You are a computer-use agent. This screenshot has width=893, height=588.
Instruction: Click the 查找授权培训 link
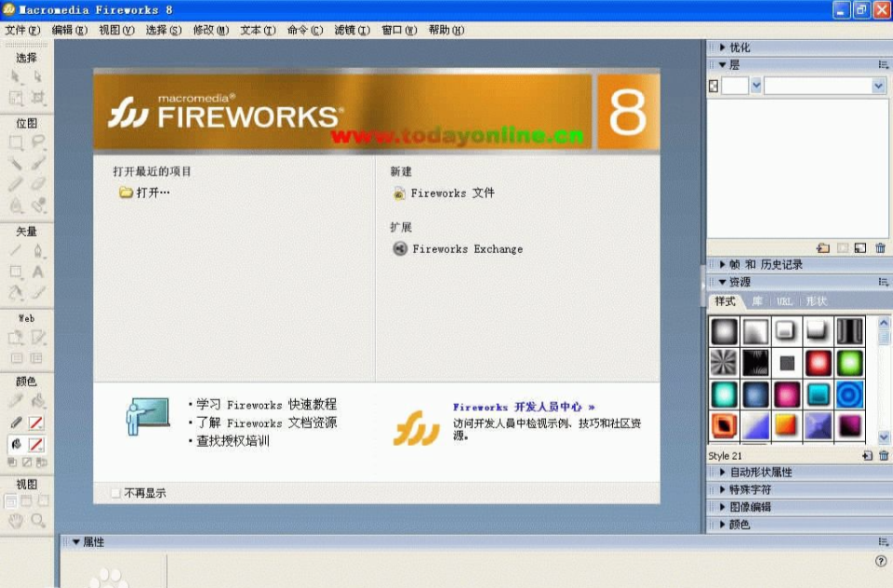click(233, 441)
